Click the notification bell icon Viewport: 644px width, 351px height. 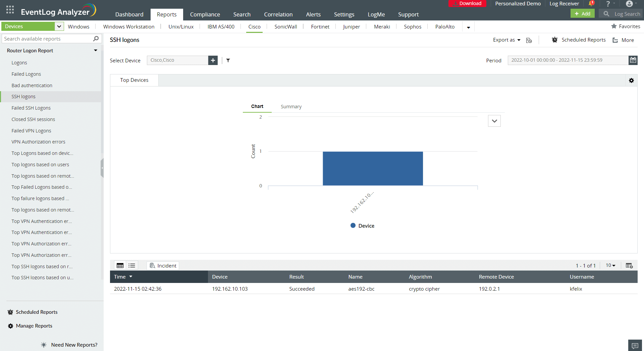pos(591,4)
